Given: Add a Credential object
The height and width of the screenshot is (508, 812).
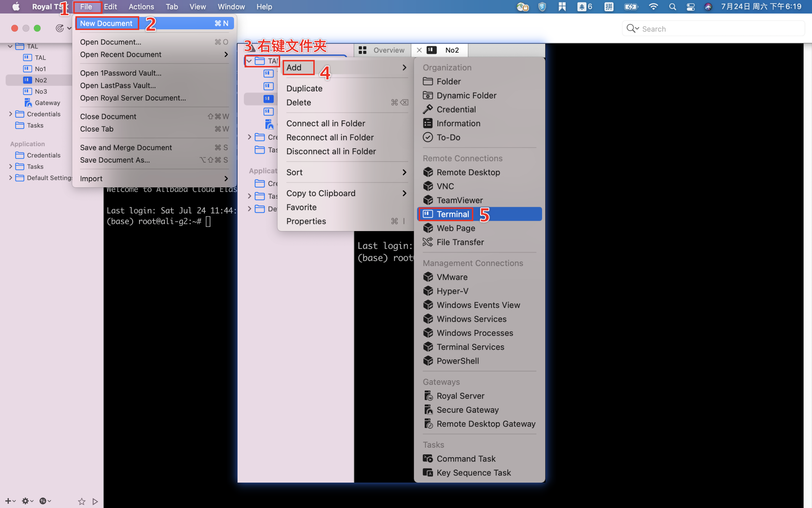Looking at the screenshot, I should point(479,109).
